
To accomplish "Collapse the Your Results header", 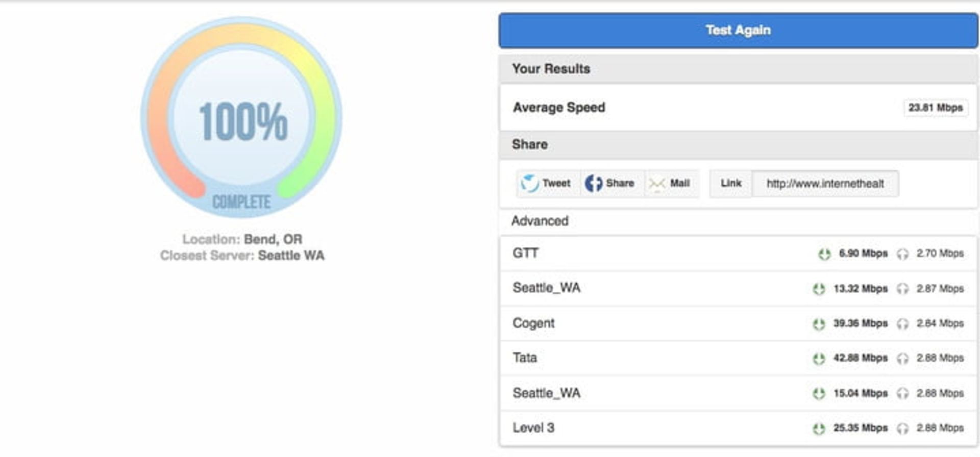I will coord(551,69).
